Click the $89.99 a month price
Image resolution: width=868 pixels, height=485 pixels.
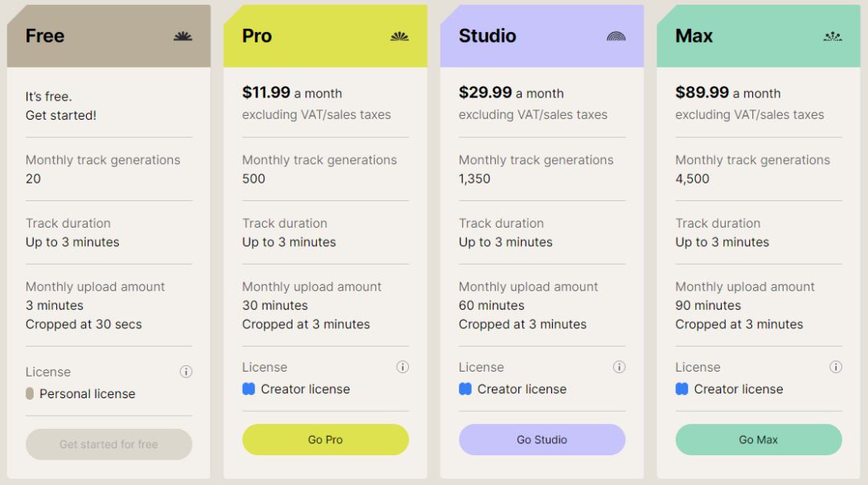click(727, 92)
